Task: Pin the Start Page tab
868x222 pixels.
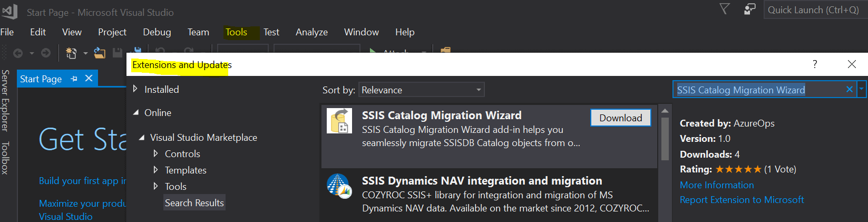Action: pyautogui.click(x=74, y=79)
